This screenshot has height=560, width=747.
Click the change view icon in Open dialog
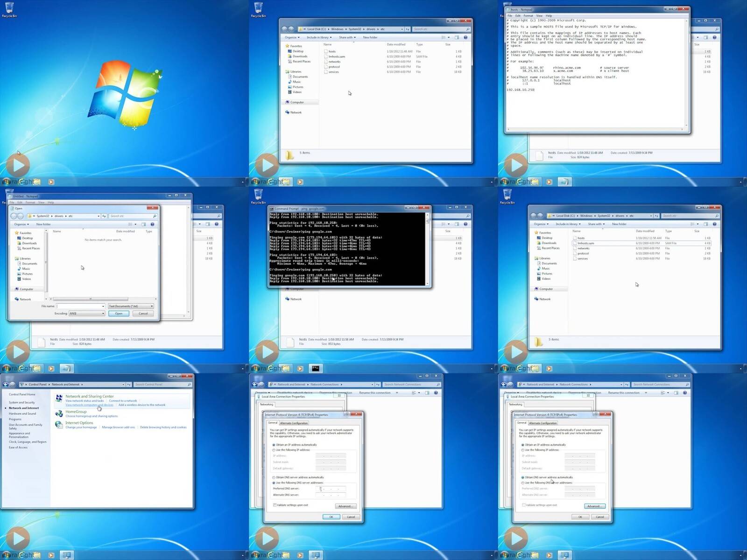point(130,224)
